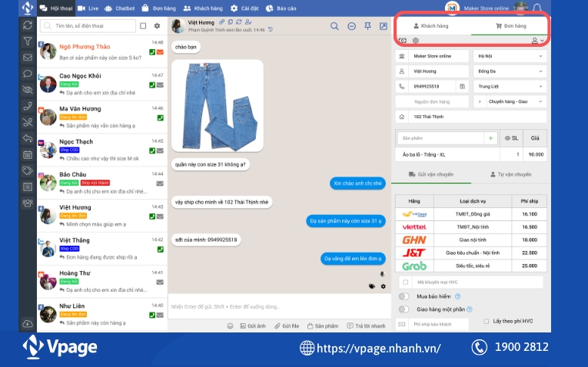Click the minus circle icon in the chat header
This screenshot has height=367, width=588.
tap(351, 26)
